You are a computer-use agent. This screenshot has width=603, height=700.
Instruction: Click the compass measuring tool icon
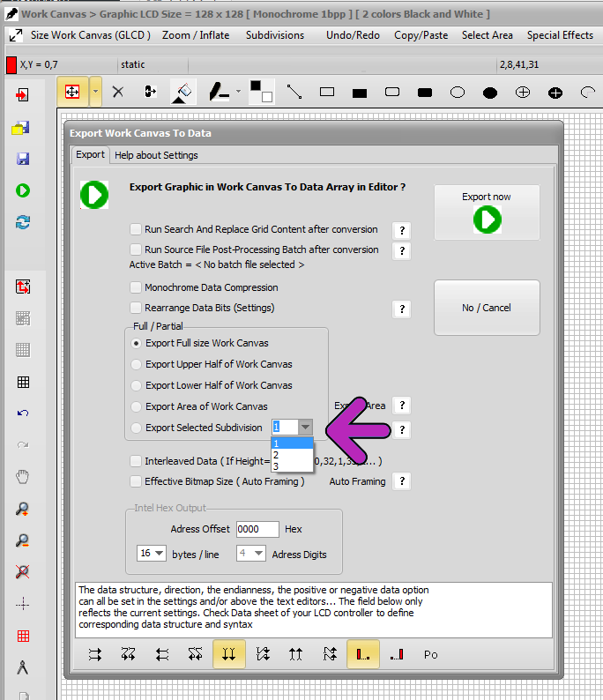(22, 667)
